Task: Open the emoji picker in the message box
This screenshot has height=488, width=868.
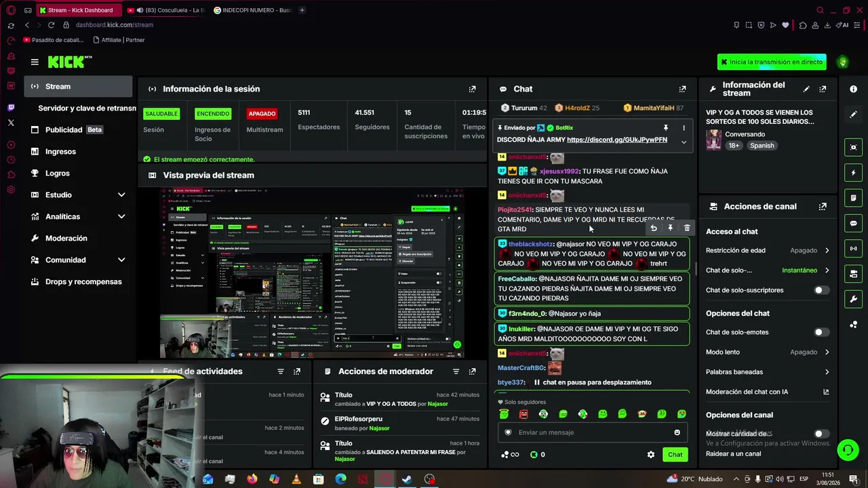Action: pyautogui.click(x=677, y=432)
